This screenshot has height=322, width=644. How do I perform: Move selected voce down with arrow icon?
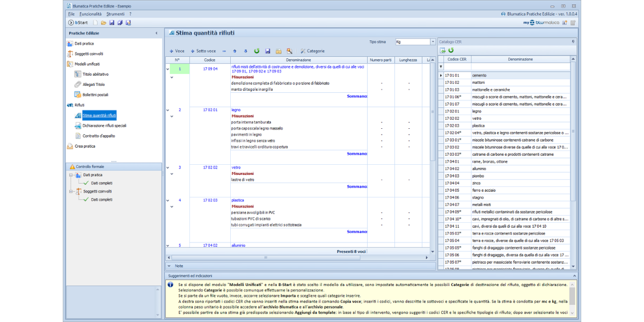[245, 51]
